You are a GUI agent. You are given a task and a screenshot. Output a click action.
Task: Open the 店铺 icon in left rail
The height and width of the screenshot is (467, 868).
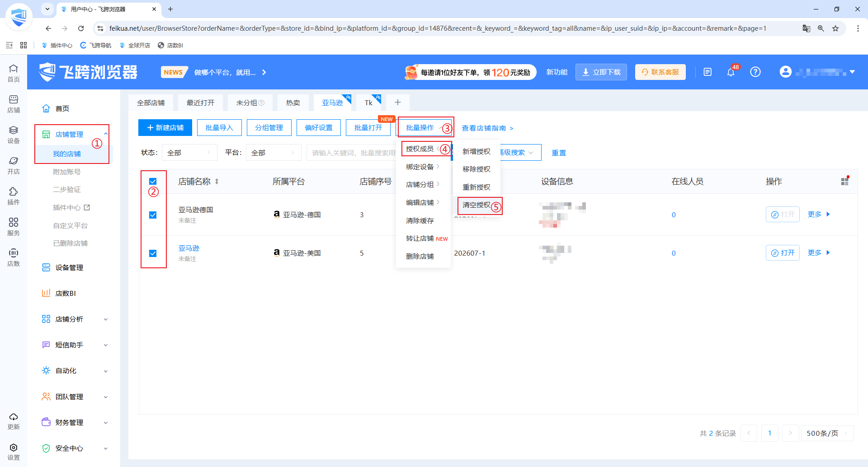point(14,103)
